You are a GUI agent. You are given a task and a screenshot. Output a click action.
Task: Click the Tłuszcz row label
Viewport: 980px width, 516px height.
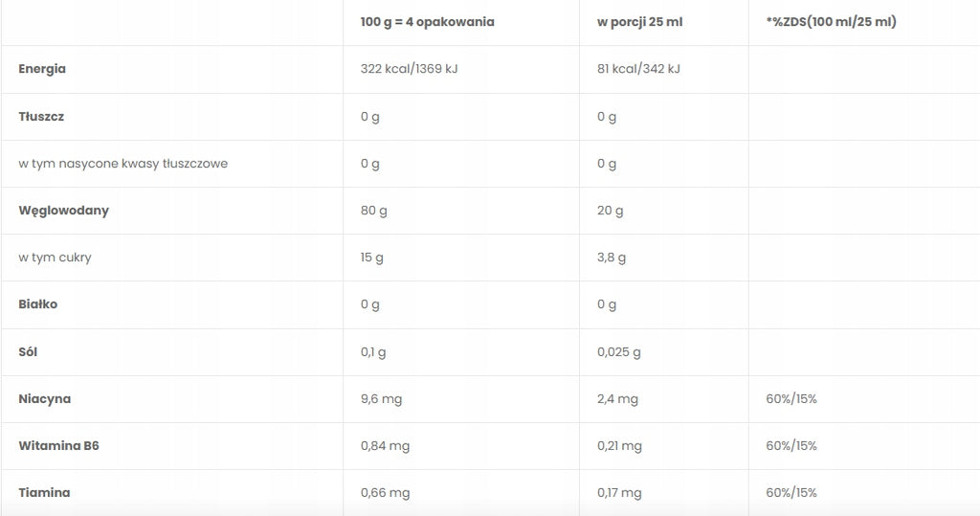[x=41, y=117]
